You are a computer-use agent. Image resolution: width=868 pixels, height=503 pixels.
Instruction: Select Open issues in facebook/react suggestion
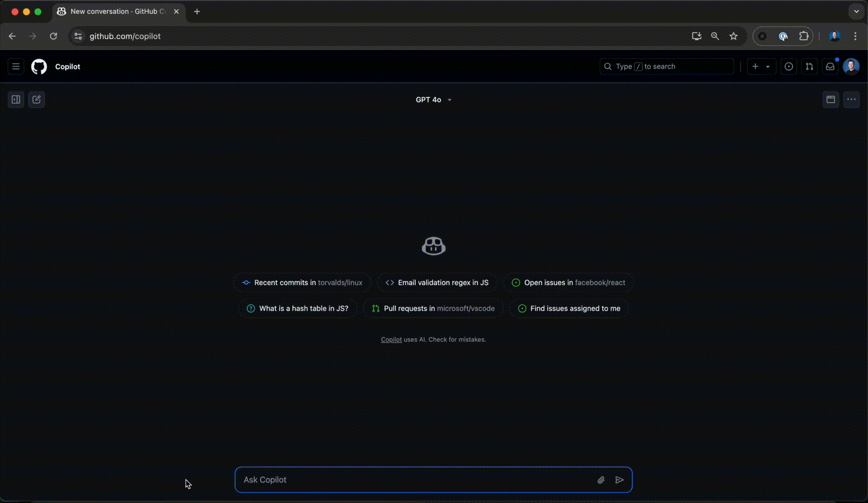pyautogui.click(x=568, y=283)
